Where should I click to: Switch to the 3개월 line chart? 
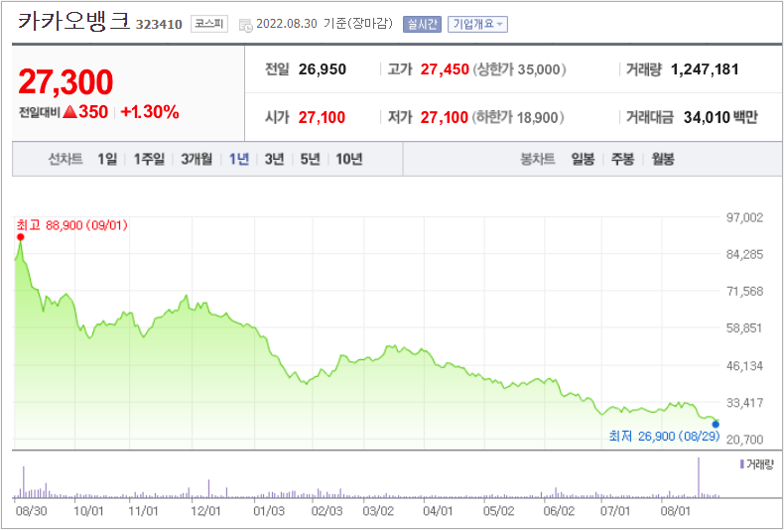pos(196,159)
